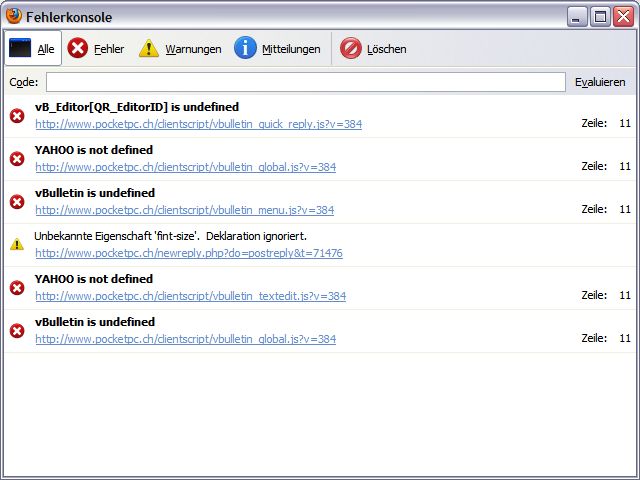640x480 pixels.
Task: Click 'Zeile: 11' in vbulletin_textedit.js row
Action: point(606,295)
